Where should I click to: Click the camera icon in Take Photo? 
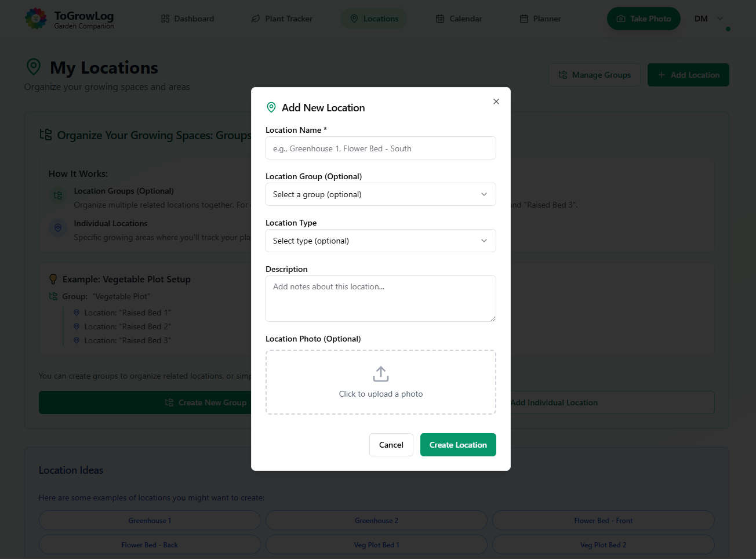pyautogui.click(x=621, y=19)
